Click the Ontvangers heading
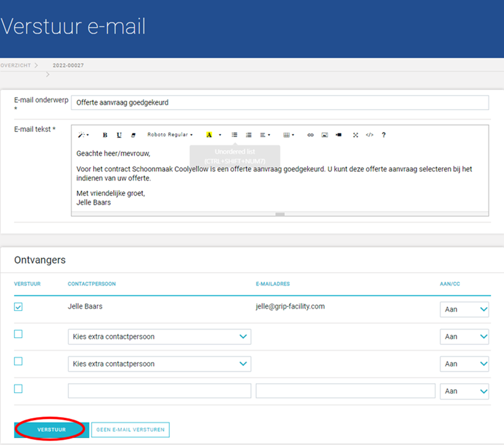The width and height of the screenshot is (504, 445). point(40,260)
